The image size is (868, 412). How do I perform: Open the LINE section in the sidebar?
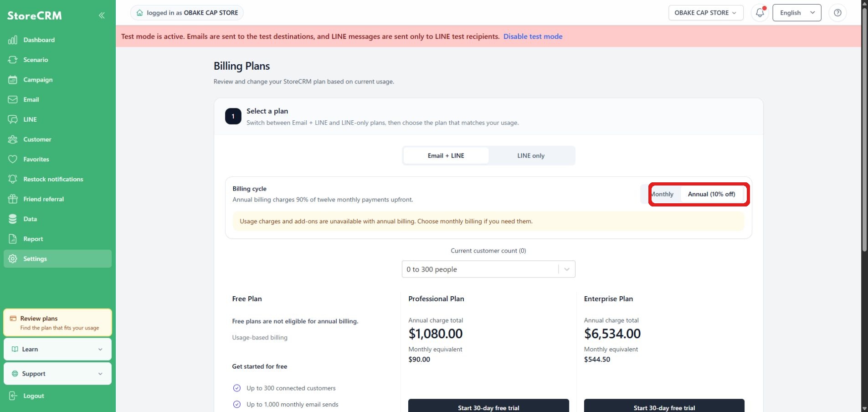[x=57, y=119]
